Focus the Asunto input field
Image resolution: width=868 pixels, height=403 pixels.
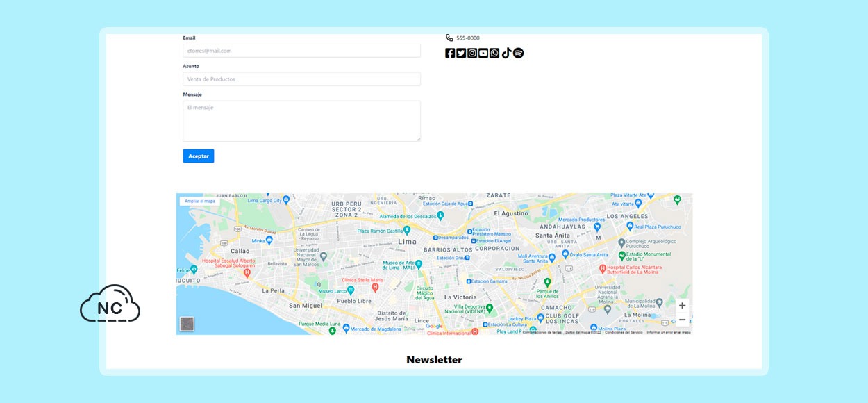[x=301, y=79]
